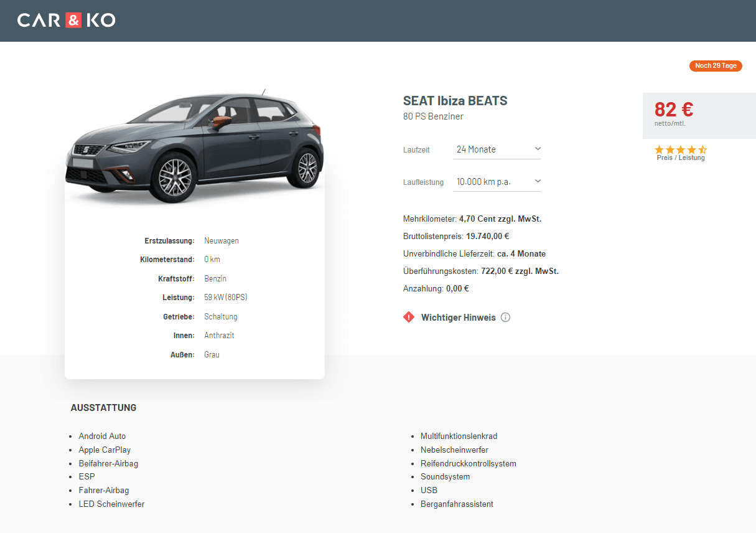
Task: Click the Mehrkilometer 4,70 Cent line
Action: (x=472, y=219)
